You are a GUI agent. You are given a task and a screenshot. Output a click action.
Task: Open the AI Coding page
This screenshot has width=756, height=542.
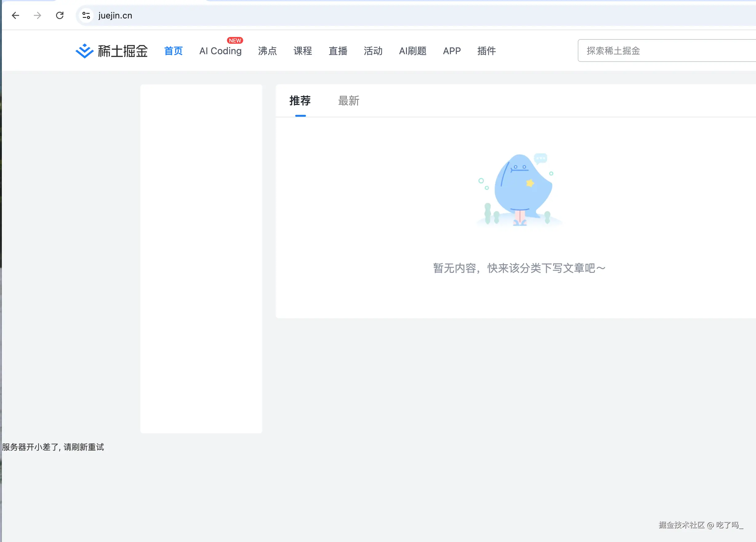click(220, 51)
